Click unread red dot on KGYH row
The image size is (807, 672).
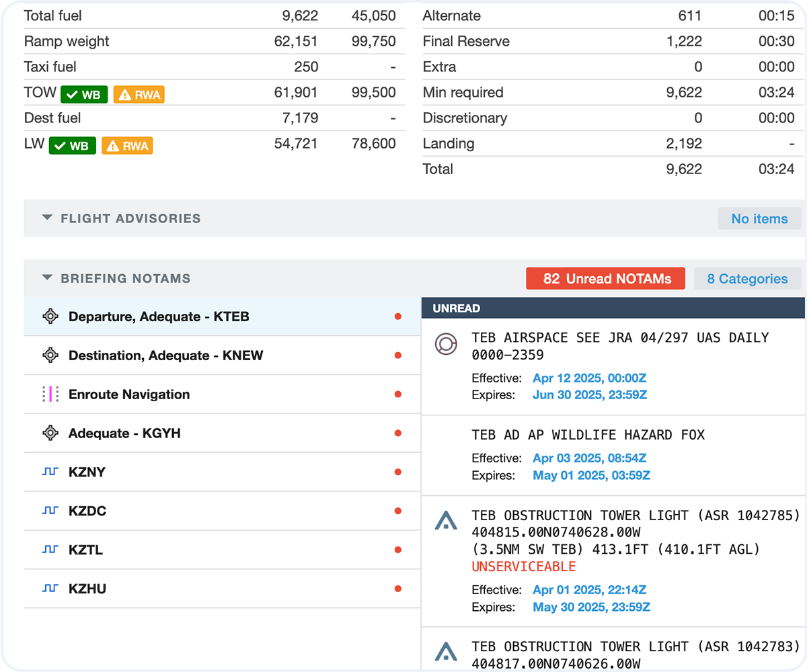[398, 433]
